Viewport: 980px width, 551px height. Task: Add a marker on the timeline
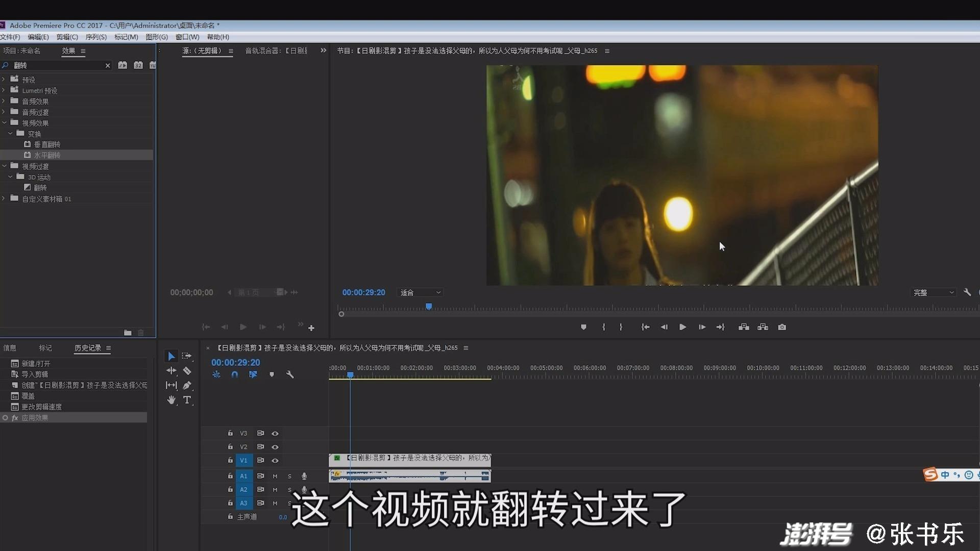coord(272,374)
